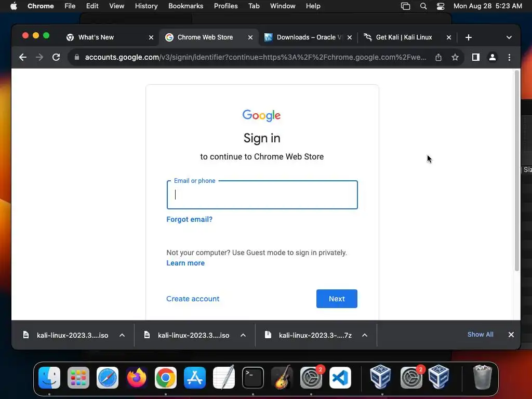The image size is (532, 399).
Task: Open the Window menu
Action: click(x=283, y=6)
